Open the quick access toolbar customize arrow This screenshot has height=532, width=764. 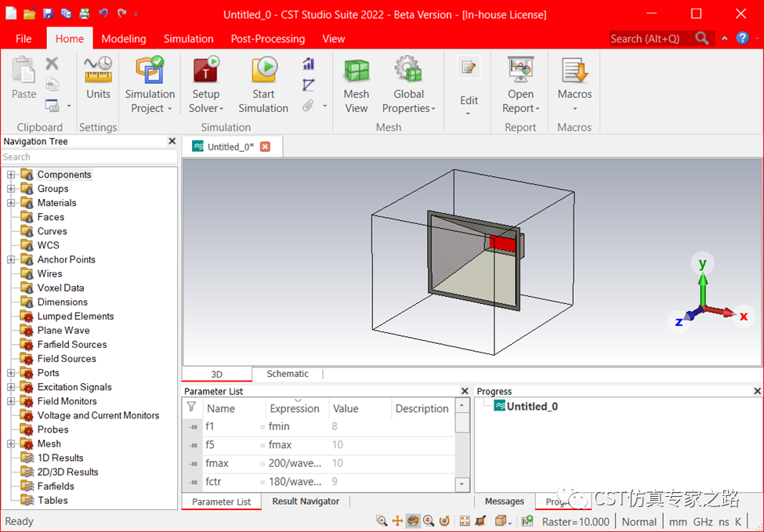[136, 14]
